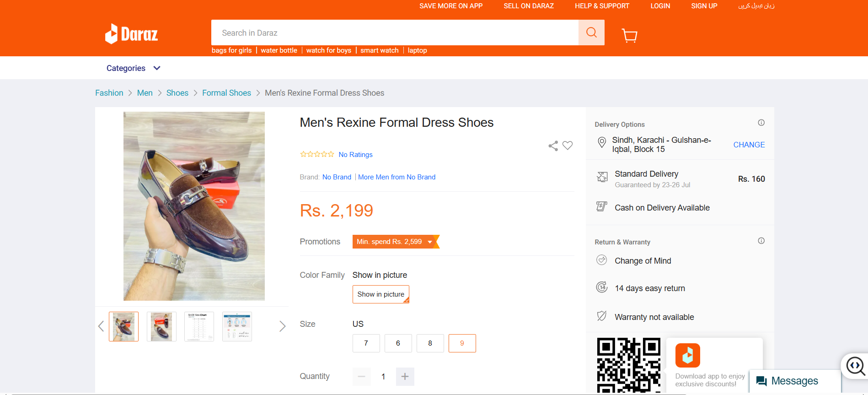This screenshot has width=868, height=395.
Task: Open the shopping cart
Action: pyautogui.click(x=629, y=35)
